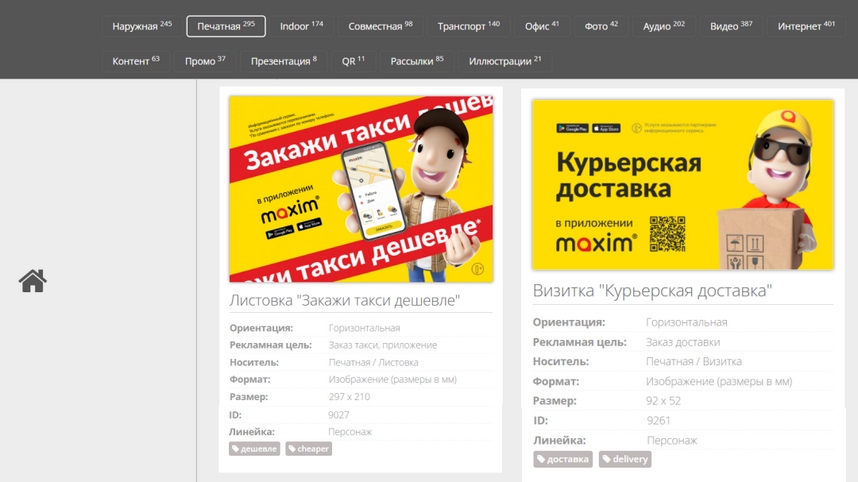Select the QR category
This screenshot has width=858, height=482.
[x=353, y=61]
